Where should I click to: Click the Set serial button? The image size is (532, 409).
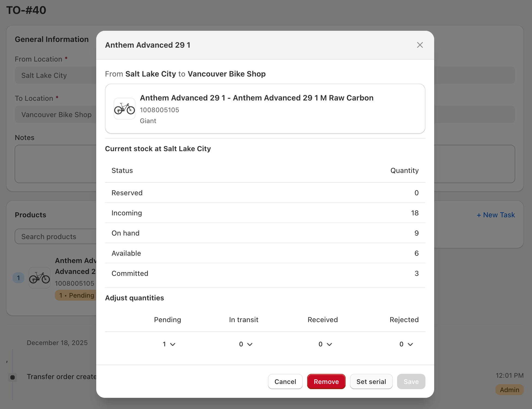(371, 381)
